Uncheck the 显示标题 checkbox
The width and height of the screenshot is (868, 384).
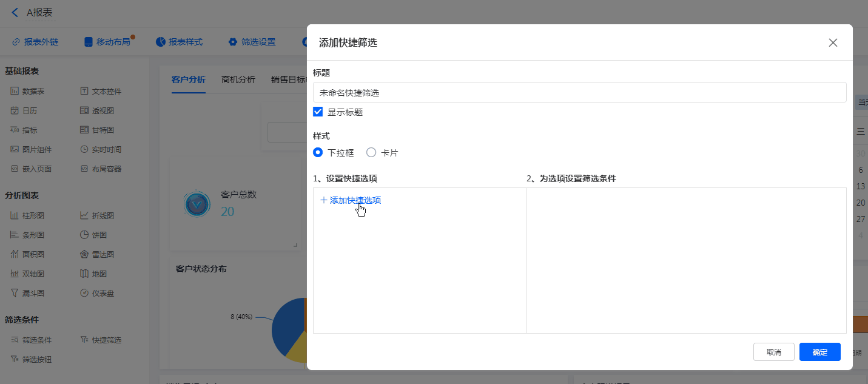click(318, 112)
